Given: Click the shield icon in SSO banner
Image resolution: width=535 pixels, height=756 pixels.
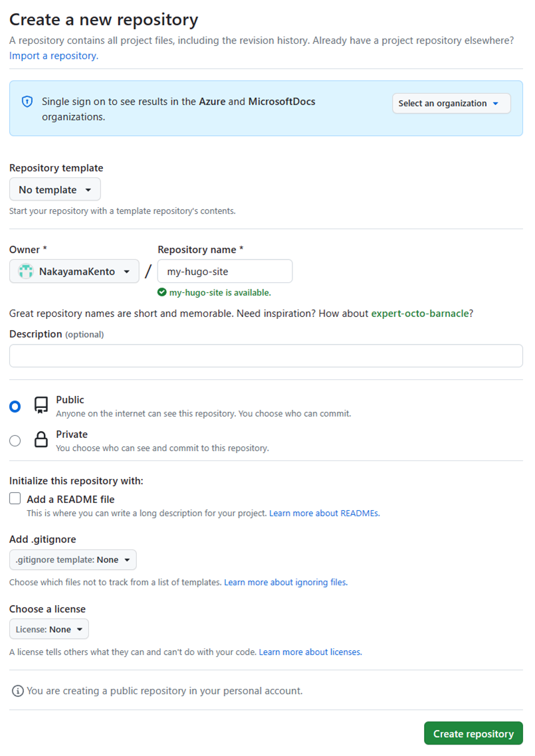Looking at the screenshot, I should pyautogui.click(x=27, y=102).
